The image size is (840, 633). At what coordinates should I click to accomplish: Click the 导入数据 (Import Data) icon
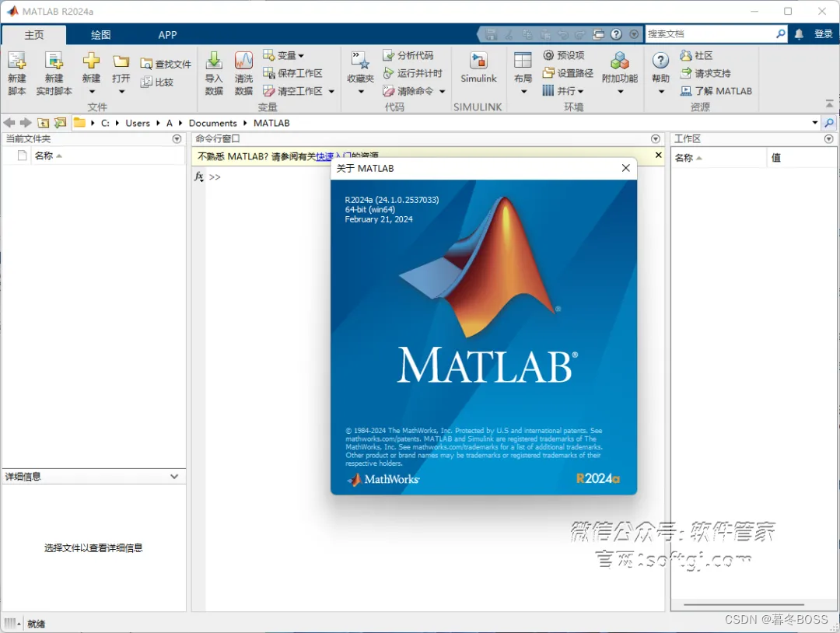click(214, 61)
